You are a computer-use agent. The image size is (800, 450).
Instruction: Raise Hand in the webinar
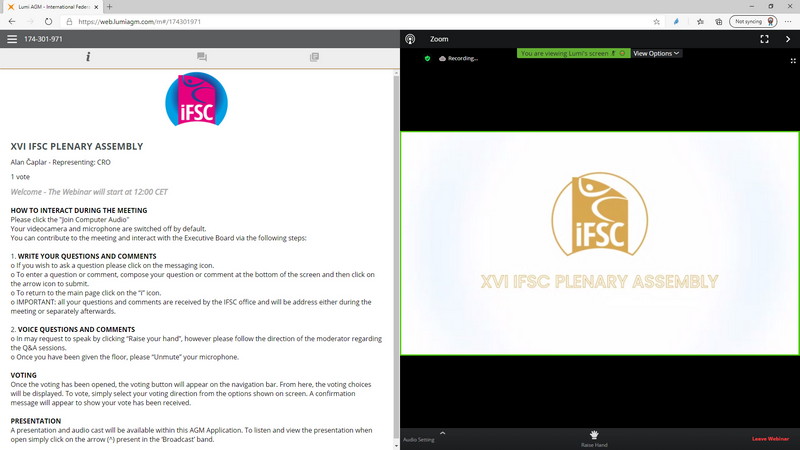click(594, 438)
